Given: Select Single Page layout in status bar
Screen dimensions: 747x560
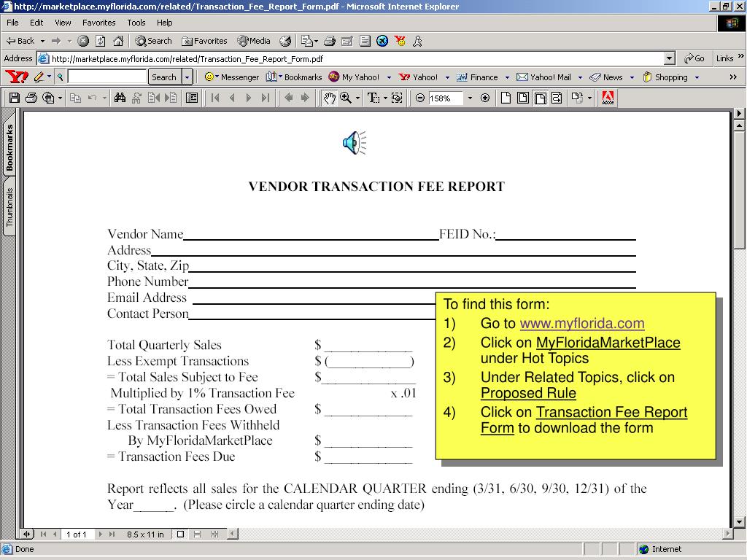Looking at the screenshot, I should point(181,534).
